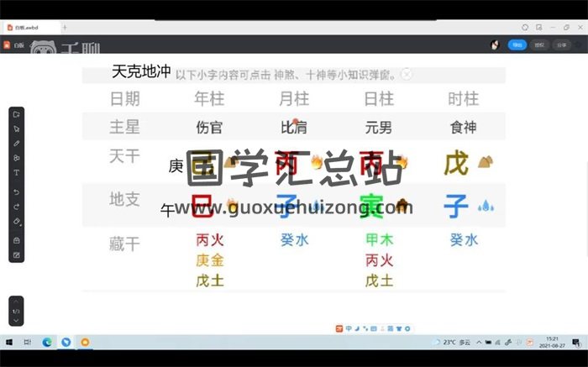Click the red 巳 branch in 年柱
588x367 pixels.
(x=202, y=207)
